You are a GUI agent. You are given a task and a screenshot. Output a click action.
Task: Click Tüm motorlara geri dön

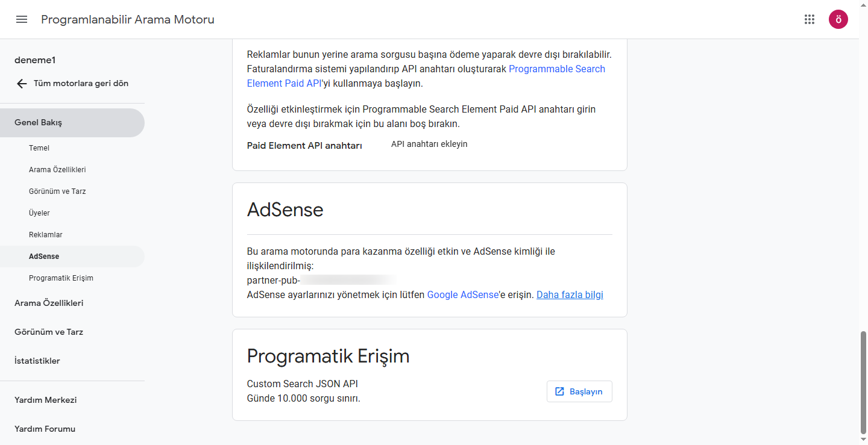81,84
